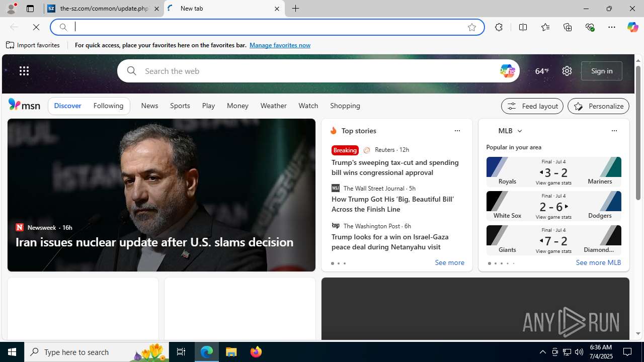The height and width of the screenshot is (362, 644).
Task: Click Import favorites
Action: (33, 45)
